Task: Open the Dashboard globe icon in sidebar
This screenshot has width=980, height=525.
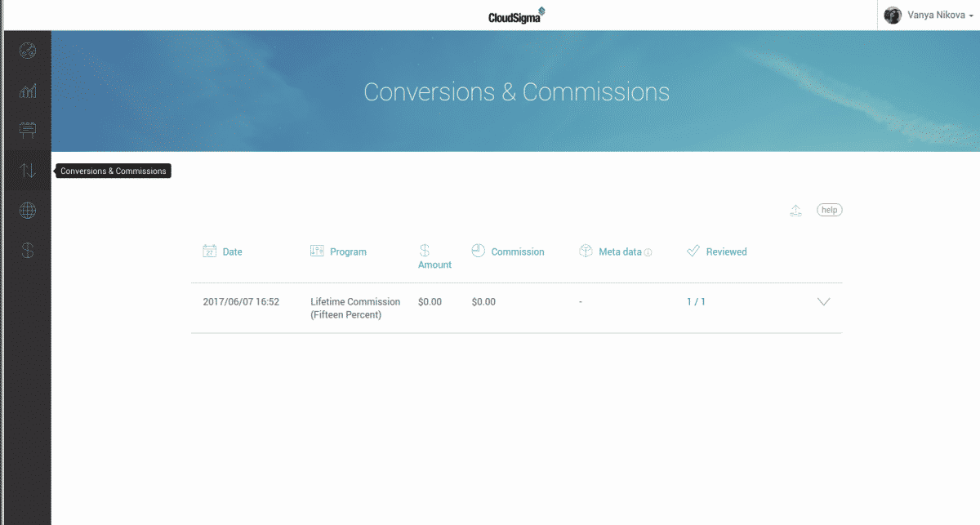Action: point(27,51)
